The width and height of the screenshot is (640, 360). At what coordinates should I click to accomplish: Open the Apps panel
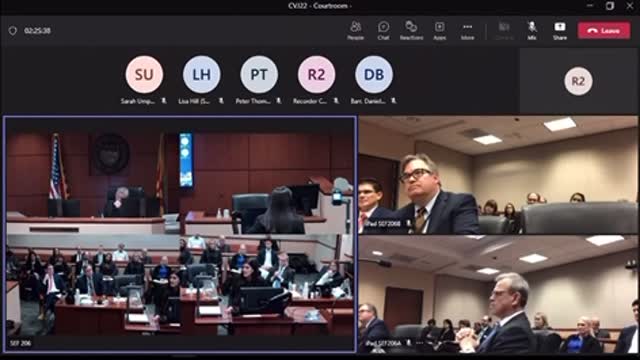click(440, 31)
